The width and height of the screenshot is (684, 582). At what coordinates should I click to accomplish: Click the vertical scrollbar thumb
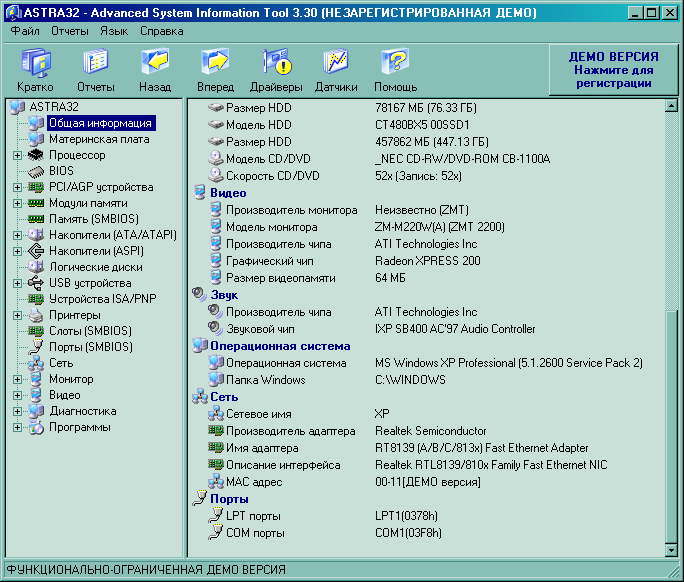tap(671, 426)
